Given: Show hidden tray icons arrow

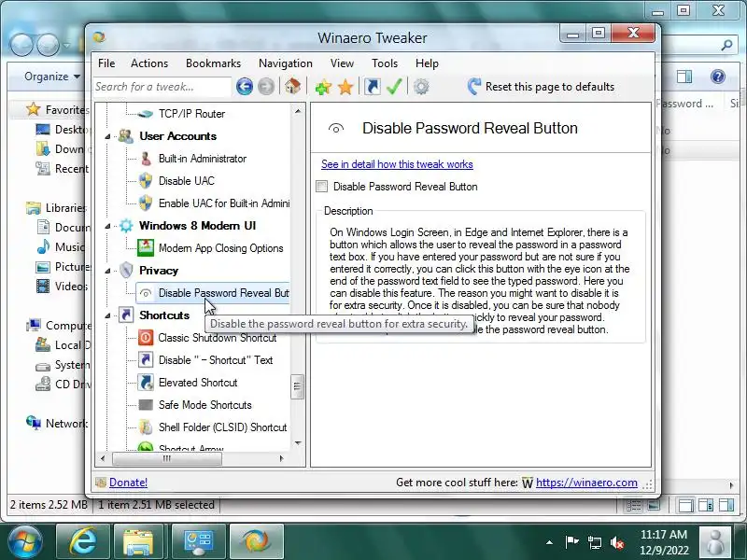Looking at the screenshot, I should [x=549, y=542].
